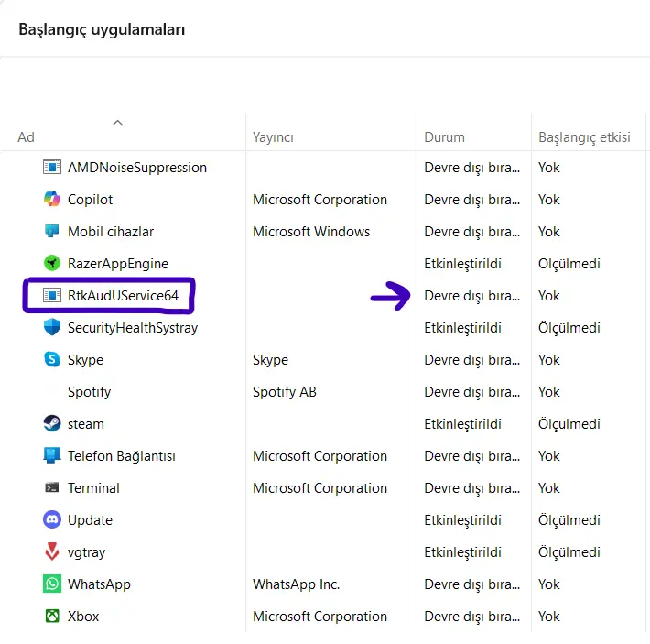The width and height of the screenshot is (650, 644).
Task: Click the AMDNoiseSuppression app icon
Action: pyautogui.click(x=52, y=168)
